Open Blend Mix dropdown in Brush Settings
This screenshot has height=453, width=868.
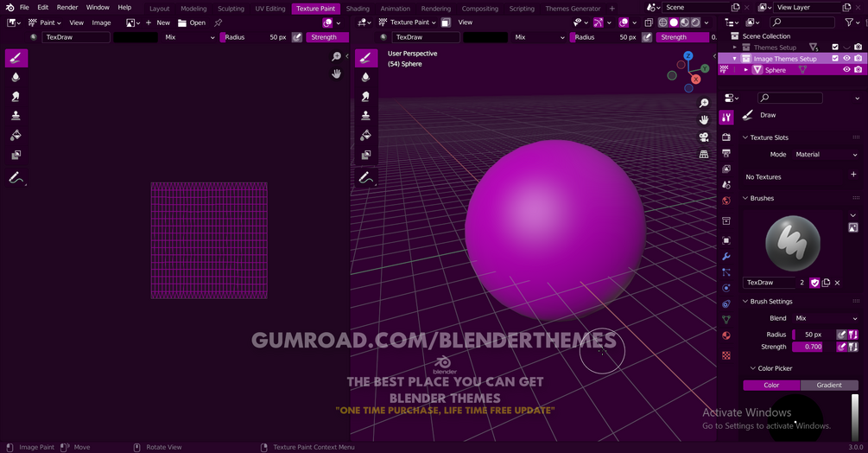[x=826, y=318]
